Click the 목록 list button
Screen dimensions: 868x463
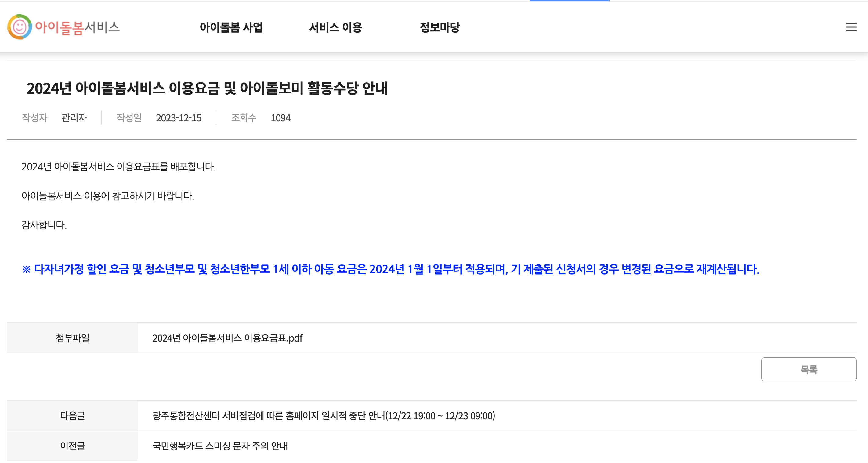pyautogui.click(x=808, y=369)
